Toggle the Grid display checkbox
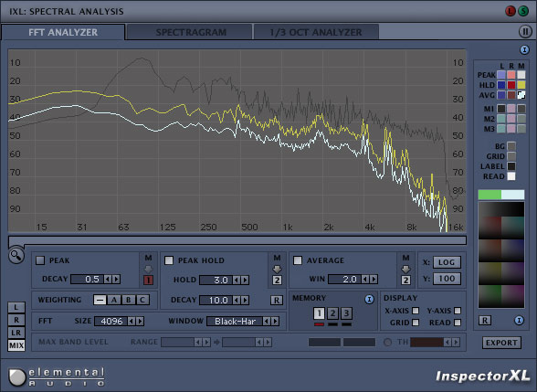537x392 pixels. coord(416,323)
